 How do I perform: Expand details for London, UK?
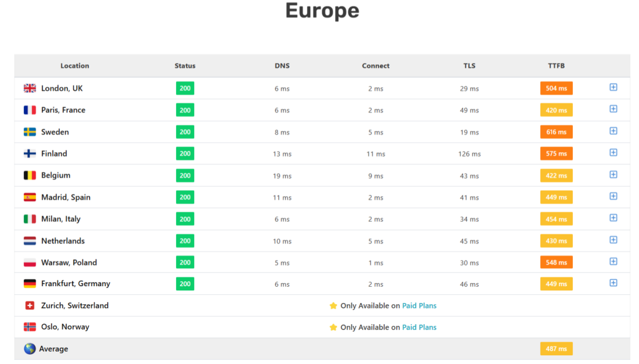click(x=613, y=88)
